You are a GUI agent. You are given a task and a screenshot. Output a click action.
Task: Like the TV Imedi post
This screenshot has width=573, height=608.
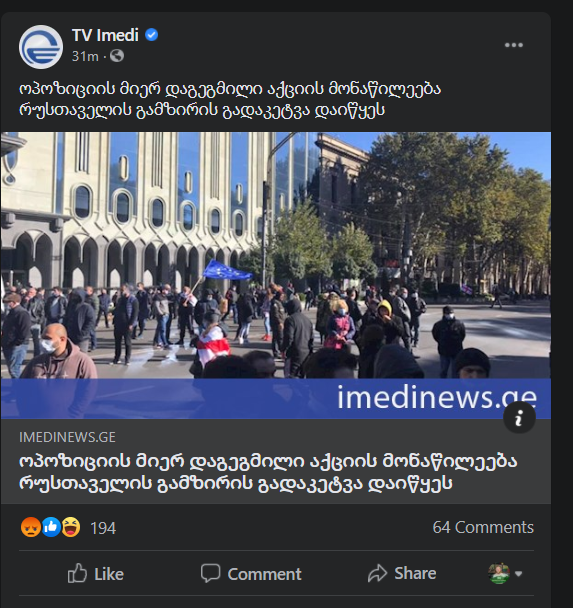pyautogui.click(x=96, y=573)
